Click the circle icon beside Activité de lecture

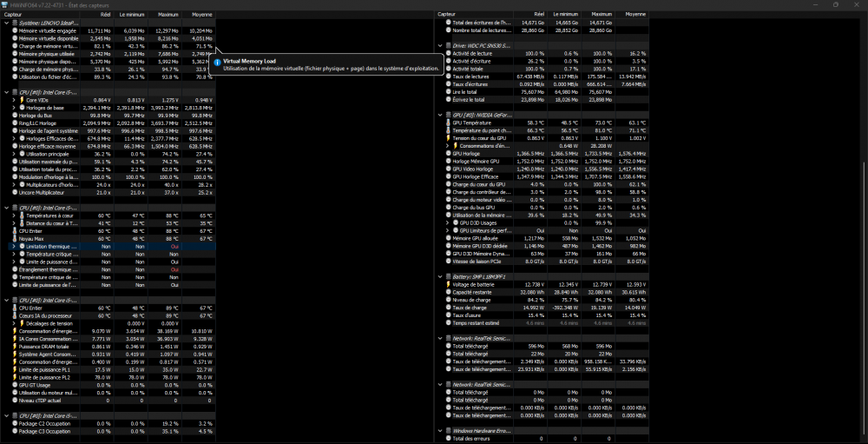[x=449, y=53]
